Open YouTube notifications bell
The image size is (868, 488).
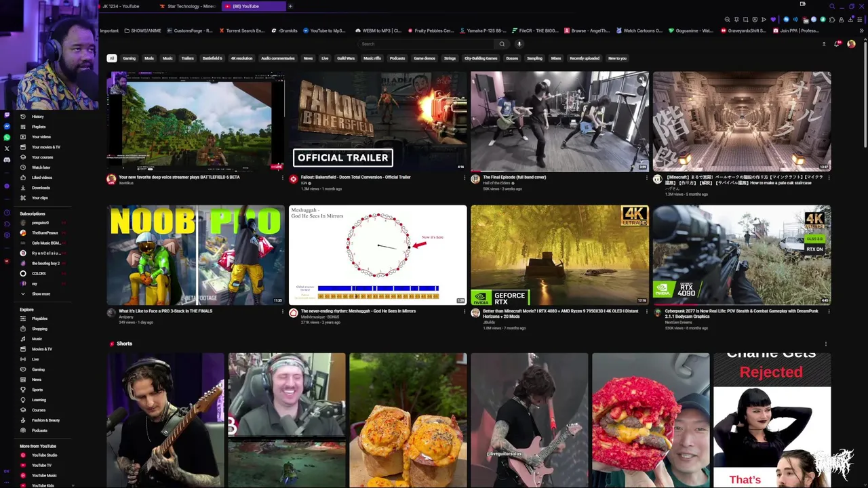pos(837,44)
